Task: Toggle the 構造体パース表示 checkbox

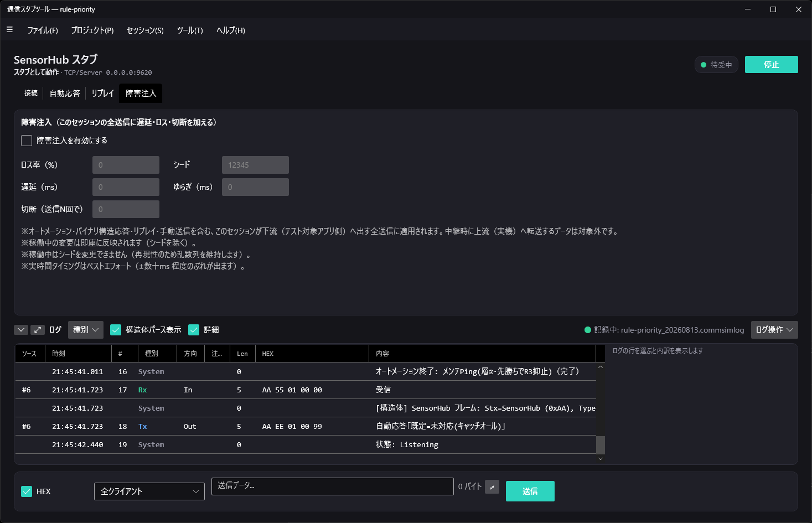Action: [116, 330]
